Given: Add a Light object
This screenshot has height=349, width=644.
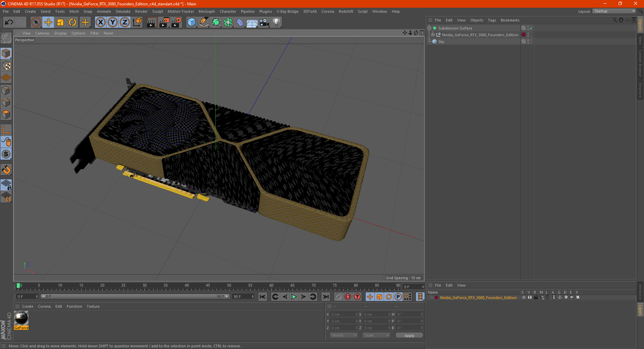Looking at the screenshot, I should 276,22.
